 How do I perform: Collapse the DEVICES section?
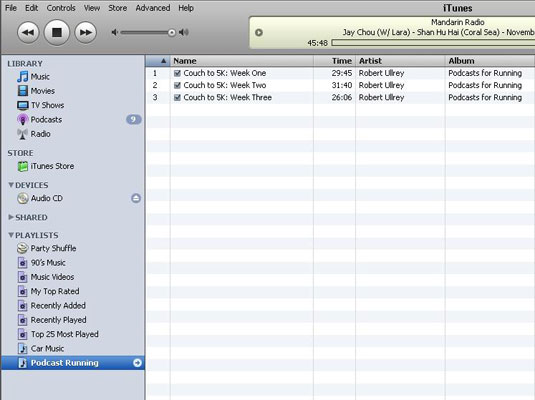coord(11,185)
